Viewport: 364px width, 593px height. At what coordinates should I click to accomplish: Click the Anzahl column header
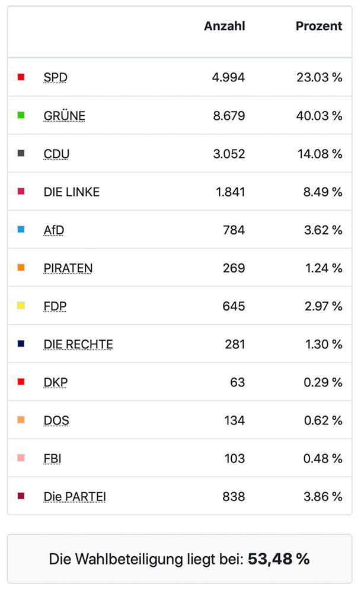tap(224, 26)
